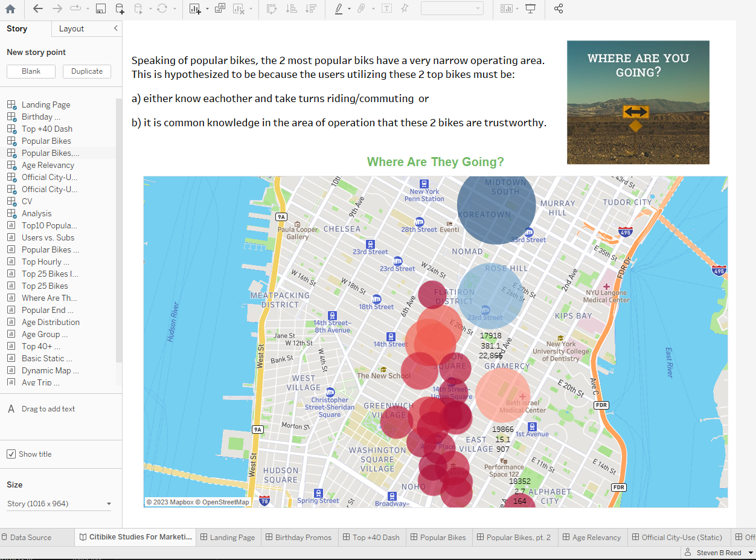Open the story Size dropdown

(x=109, y=503)
